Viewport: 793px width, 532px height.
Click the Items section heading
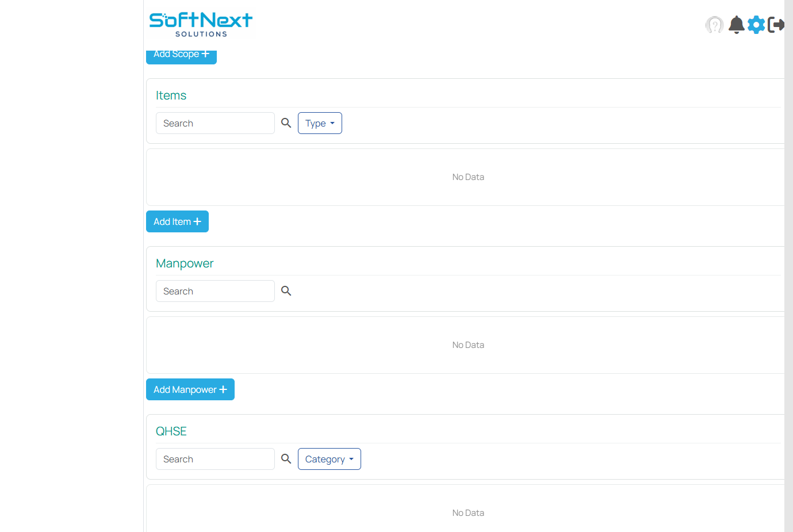coord(171,95)
